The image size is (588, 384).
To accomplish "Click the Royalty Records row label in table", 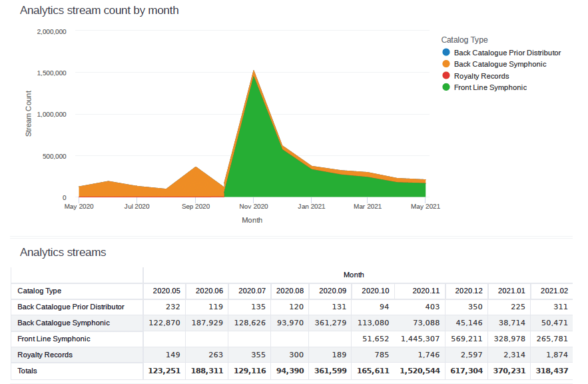I will pos(45,355).
